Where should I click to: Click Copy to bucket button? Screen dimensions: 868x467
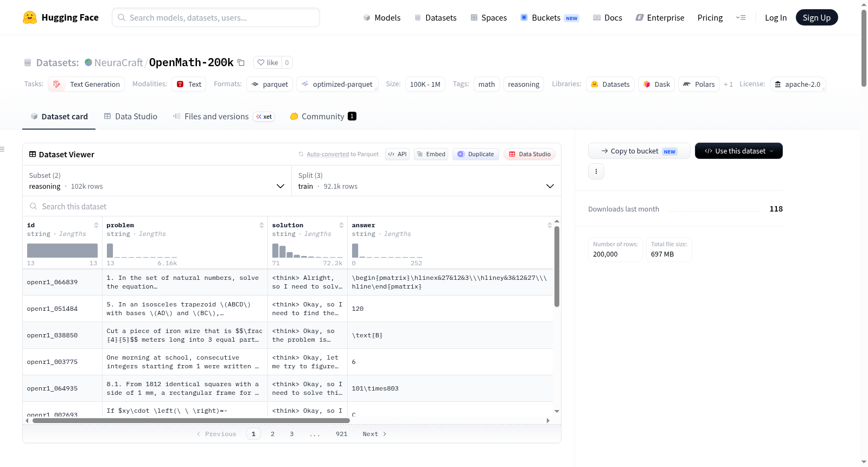coord(639,151)
